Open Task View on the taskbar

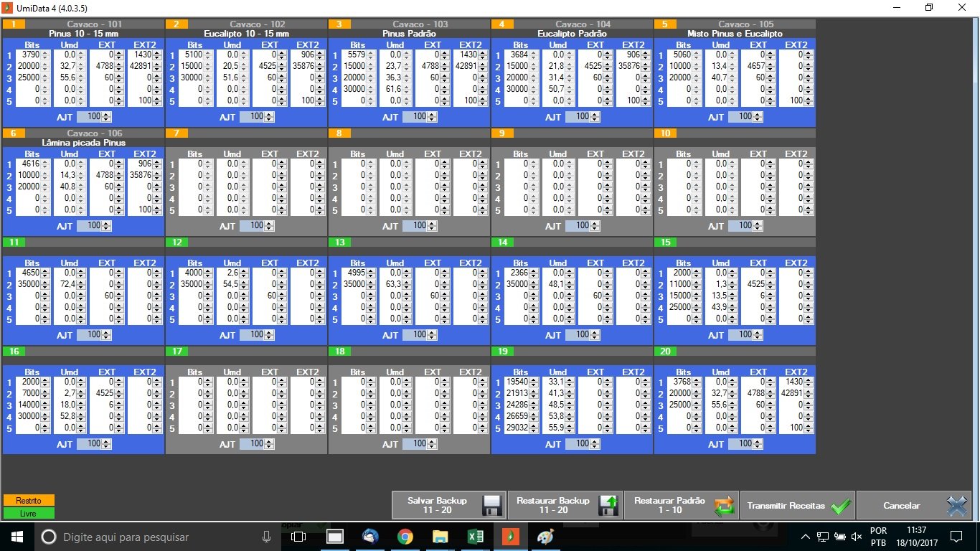(x=299, y=537)
